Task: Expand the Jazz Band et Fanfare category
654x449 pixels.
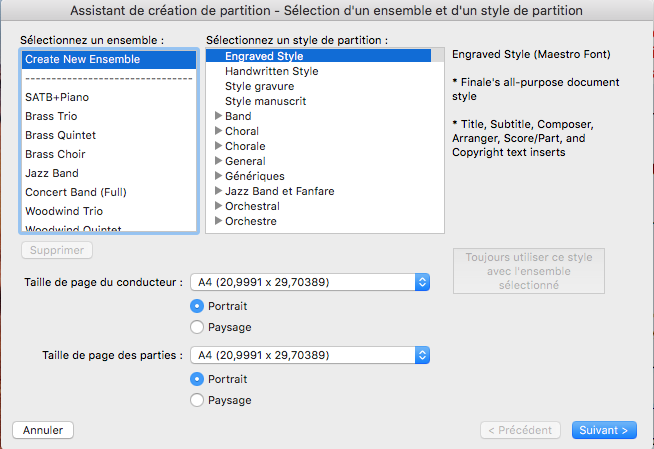Action: tap(218, 191)
